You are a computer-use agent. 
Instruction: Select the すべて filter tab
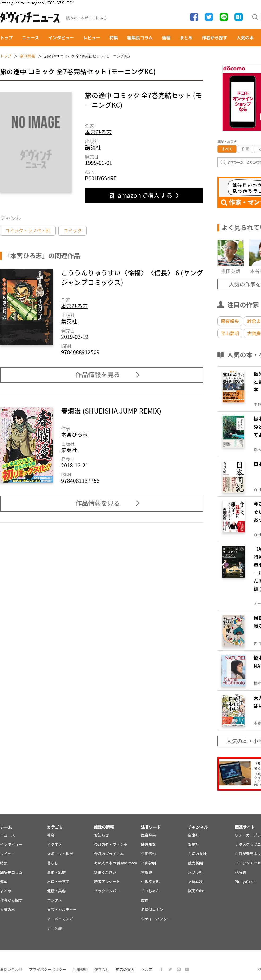[227, 149]
